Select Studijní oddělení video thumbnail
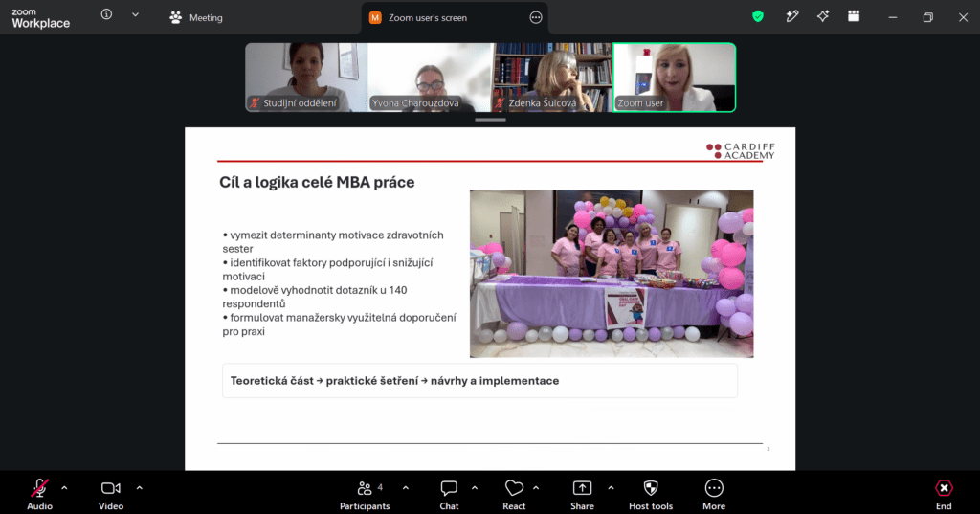This screenshot has width=980, height=514. 306,78
